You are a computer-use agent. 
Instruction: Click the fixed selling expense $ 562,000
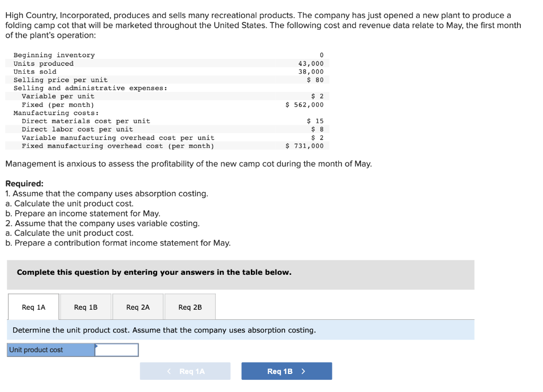(x=305, y=104)
